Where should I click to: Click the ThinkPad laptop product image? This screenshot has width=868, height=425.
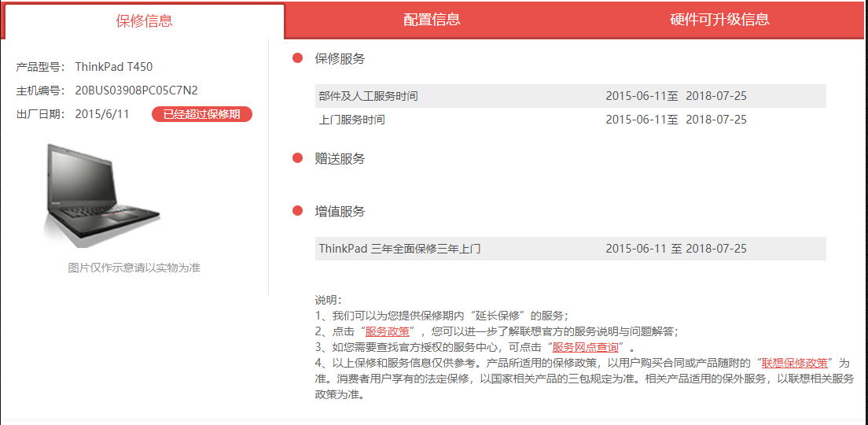pyautogui.click(x=101, y=193)
